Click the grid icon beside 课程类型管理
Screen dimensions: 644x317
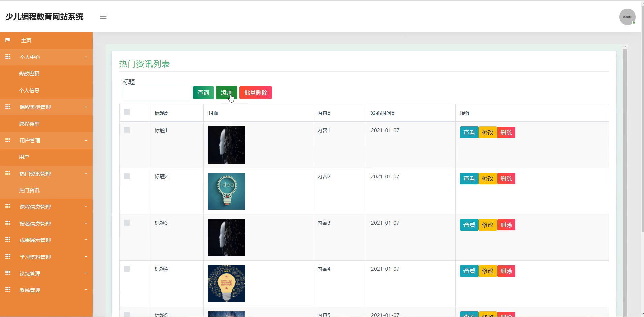[x=8, y=107]
